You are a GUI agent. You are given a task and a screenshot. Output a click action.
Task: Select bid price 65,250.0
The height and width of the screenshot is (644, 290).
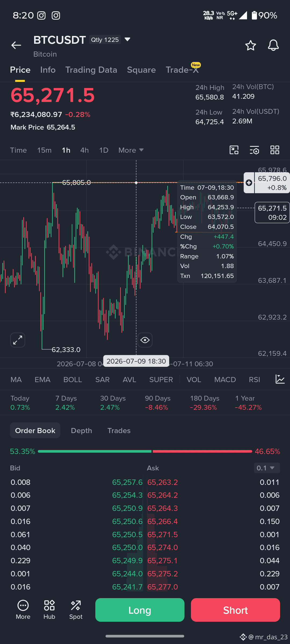coord(127,547)
